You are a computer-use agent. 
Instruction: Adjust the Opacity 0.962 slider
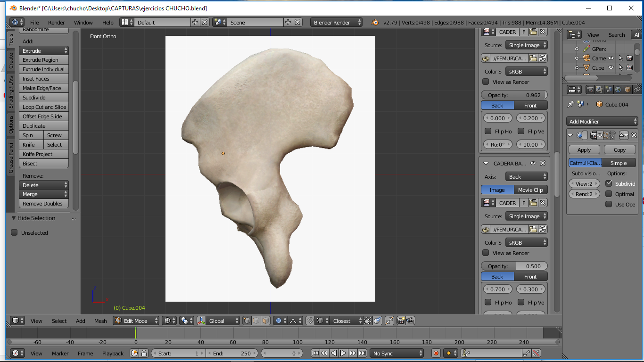click(x=514, y=95)
